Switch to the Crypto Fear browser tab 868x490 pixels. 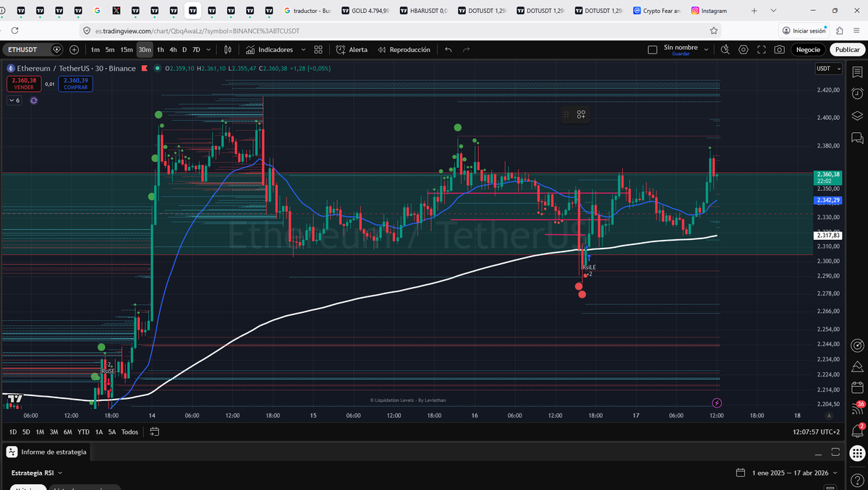[x=656, y=11]
